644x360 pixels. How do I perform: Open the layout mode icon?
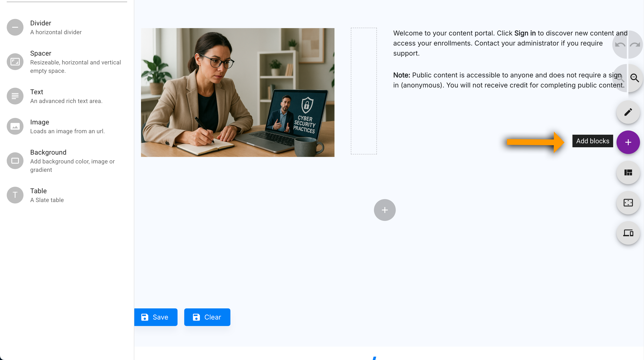tap(628, 172)
